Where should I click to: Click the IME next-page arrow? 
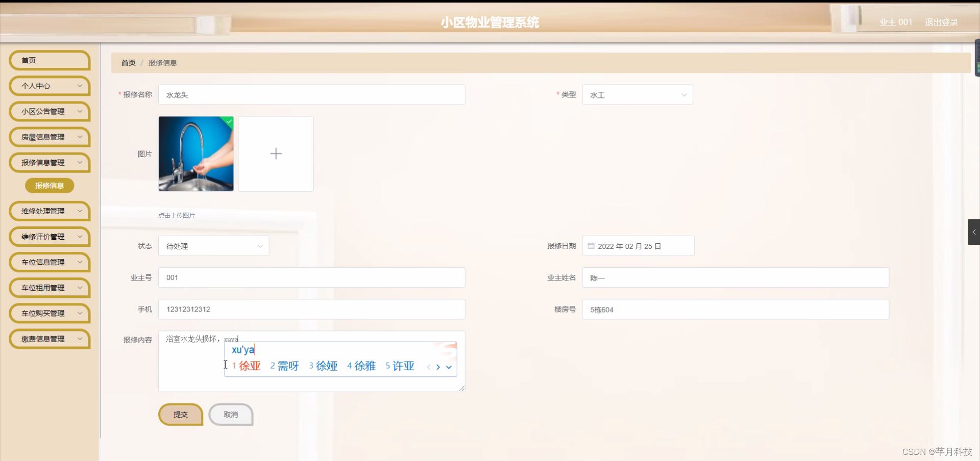438,367
